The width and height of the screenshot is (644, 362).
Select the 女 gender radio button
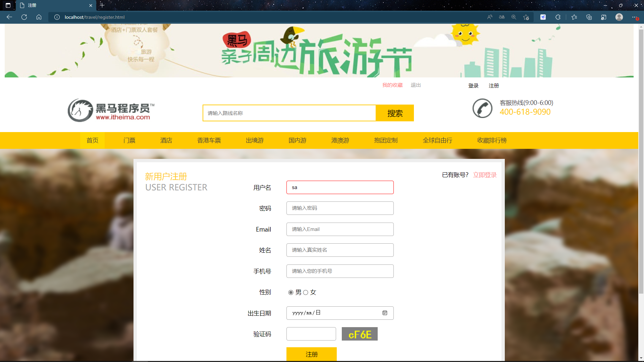306,293
